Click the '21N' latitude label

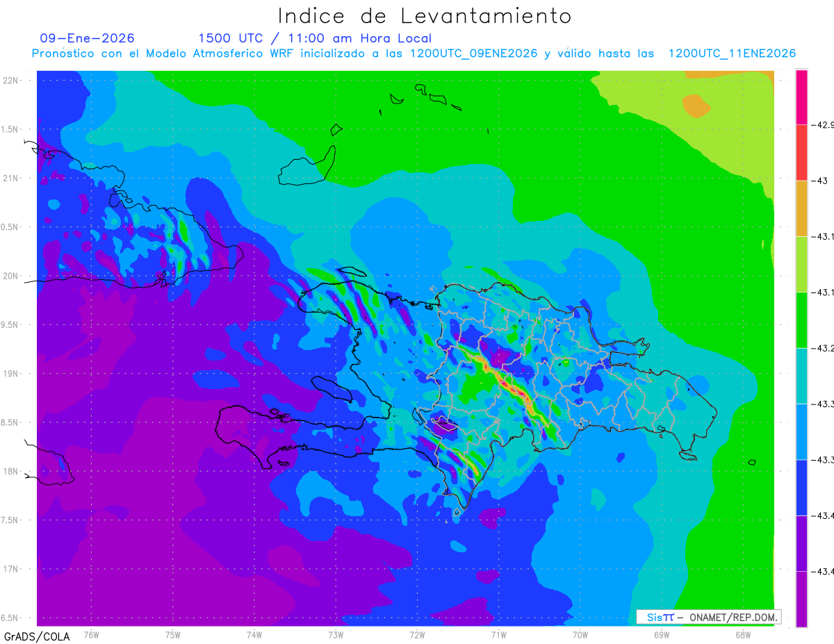pos(10,178)
